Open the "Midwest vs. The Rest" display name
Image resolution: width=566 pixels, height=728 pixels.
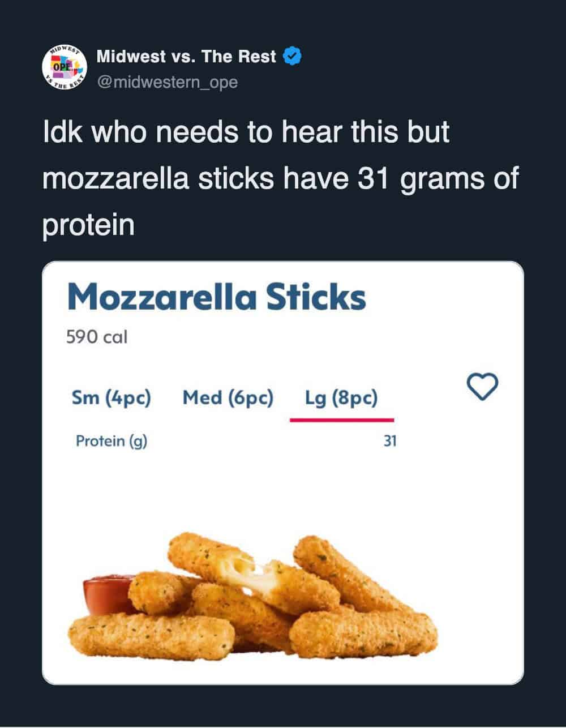186,57
